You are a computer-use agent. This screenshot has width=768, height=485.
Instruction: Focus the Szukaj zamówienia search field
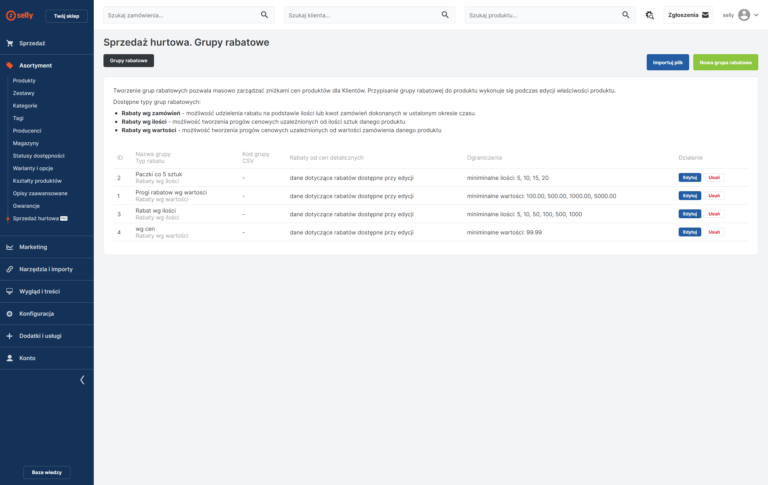click(180, 15)
